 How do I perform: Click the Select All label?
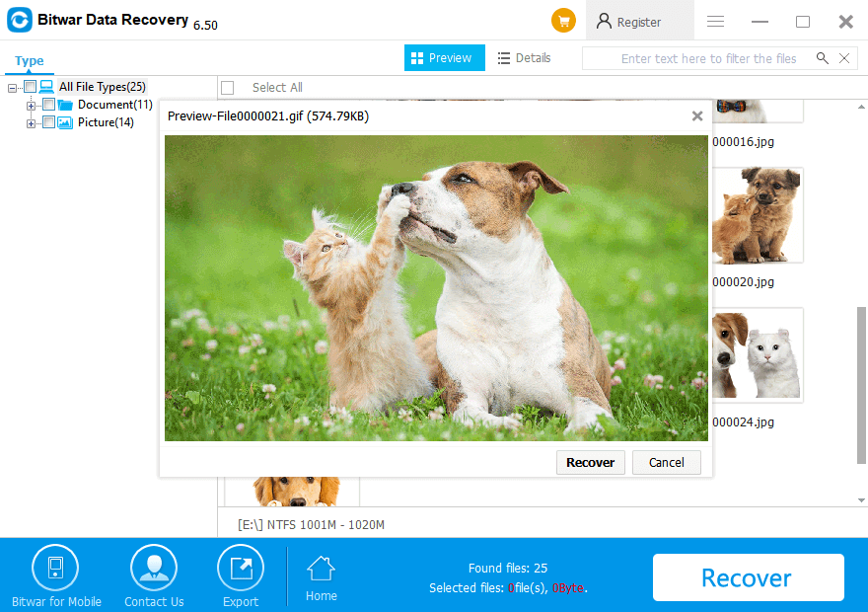click(x=277, y=88)
